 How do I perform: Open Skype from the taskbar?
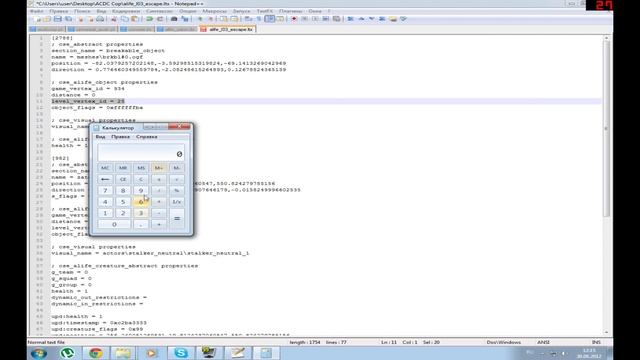181,353
